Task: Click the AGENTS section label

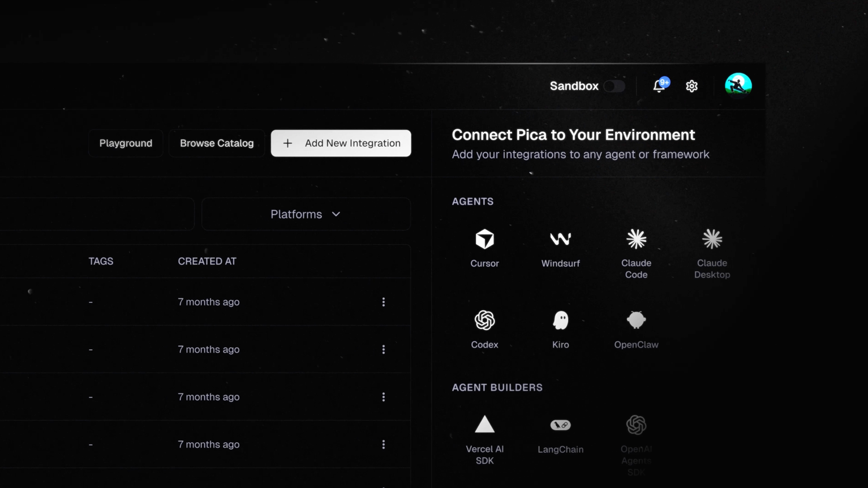Action: (472, 202)
